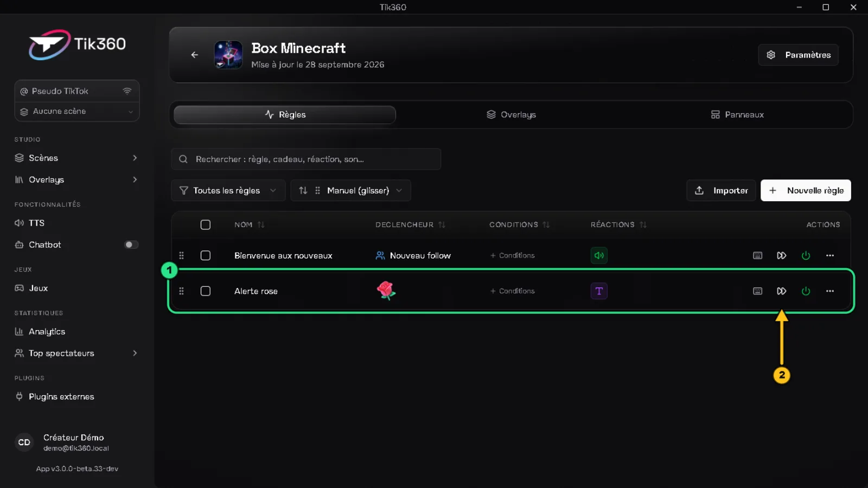Click the wifi connection icon by Pseudo TikTok
The height and width of the screenshot is (488, 868).
coord(127,91)
